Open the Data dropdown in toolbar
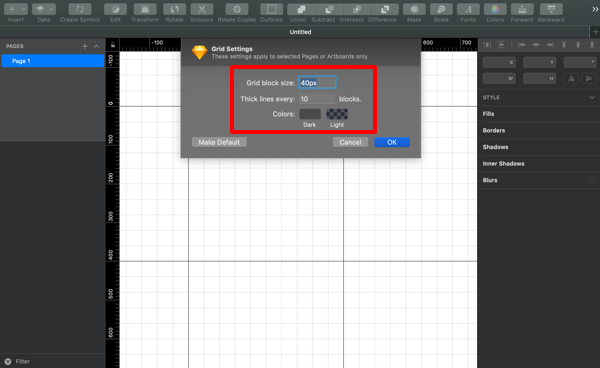Screen dimensions: 600x368 (44, 9)
